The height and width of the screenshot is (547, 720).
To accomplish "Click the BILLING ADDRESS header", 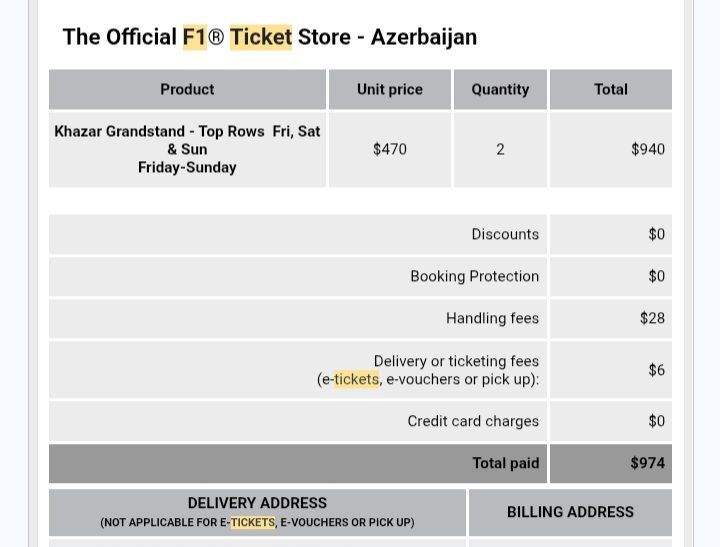I will [x=570, y=512].
